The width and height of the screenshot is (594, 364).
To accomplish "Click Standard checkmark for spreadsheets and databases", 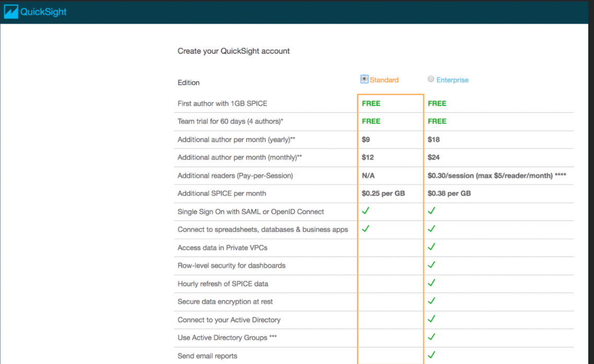I will tap(365, 228).
